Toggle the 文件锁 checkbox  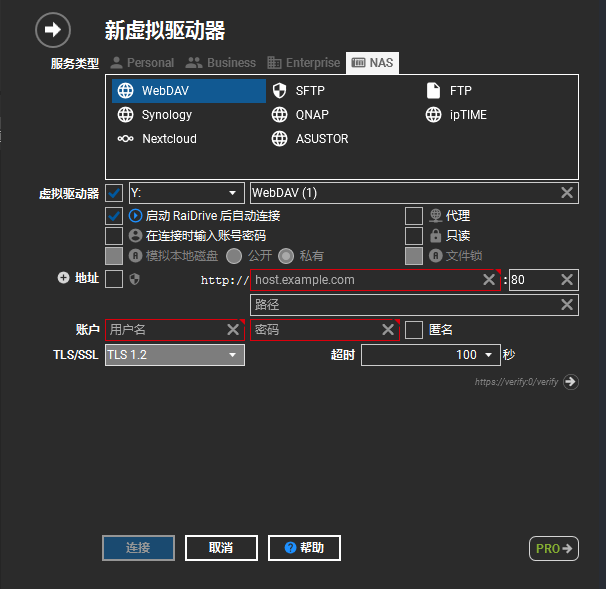pos(414,256)
